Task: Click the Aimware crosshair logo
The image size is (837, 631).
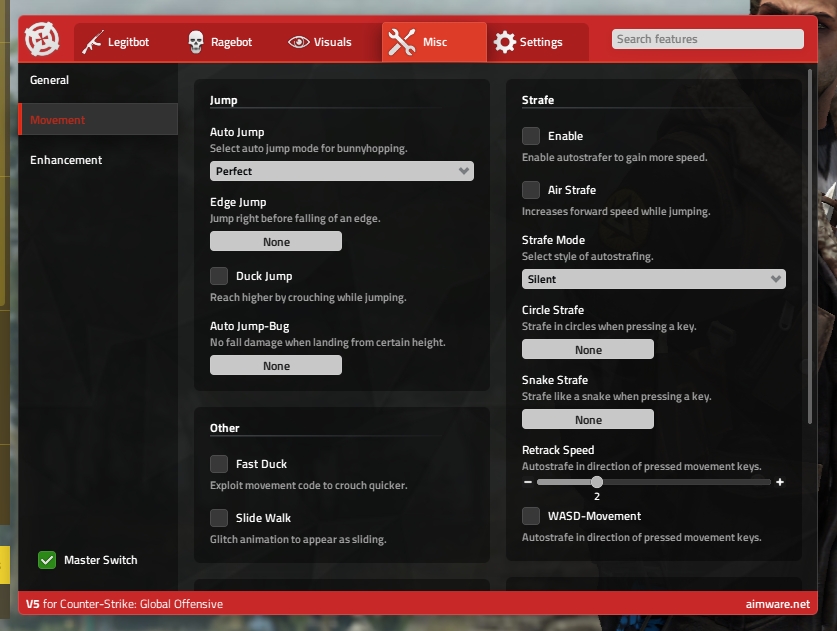Action: click(42, 41)
